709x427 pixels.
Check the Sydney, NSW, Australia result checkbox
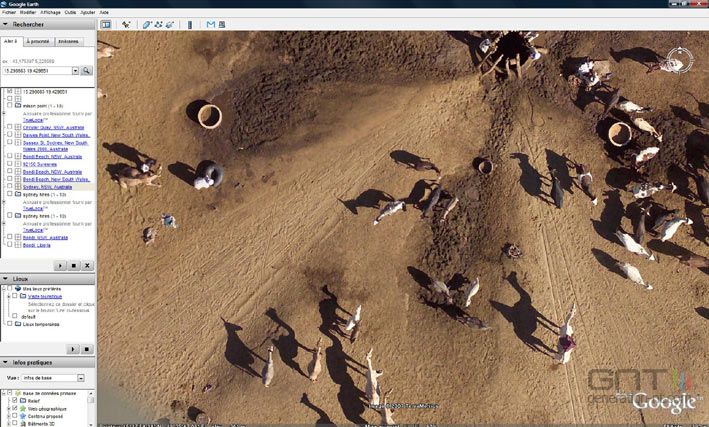(10, 186)
